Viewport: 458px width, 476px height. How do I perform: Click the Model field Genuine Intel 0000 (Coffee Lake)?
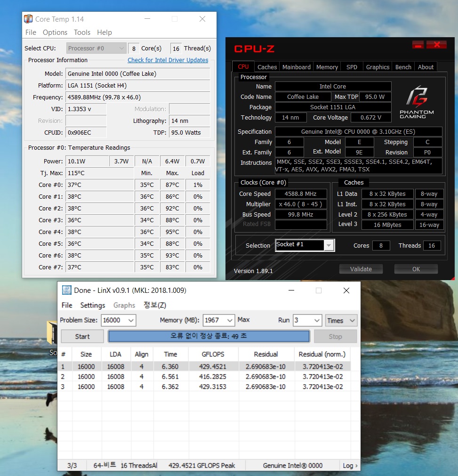[138, 74]
